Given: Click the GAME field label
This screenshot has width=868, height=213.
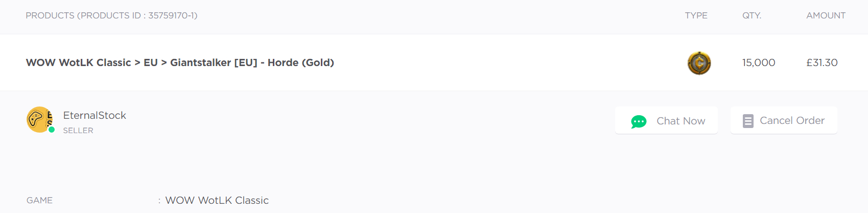Looking at the screenshot, I should [39, 200].
